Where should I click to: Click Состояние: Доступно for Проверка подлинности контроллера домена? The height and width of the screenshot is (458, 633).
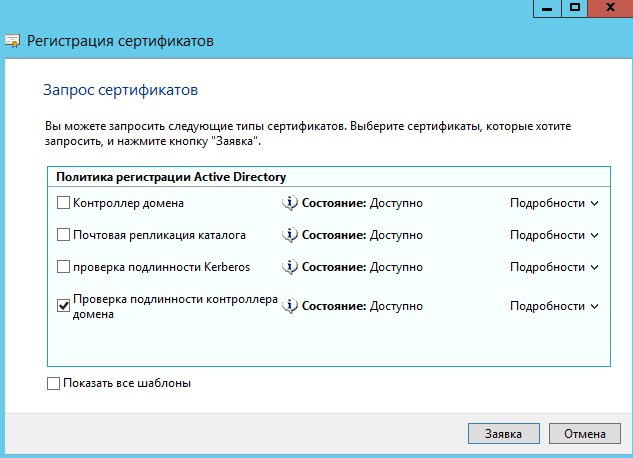(x=362, y=306)
